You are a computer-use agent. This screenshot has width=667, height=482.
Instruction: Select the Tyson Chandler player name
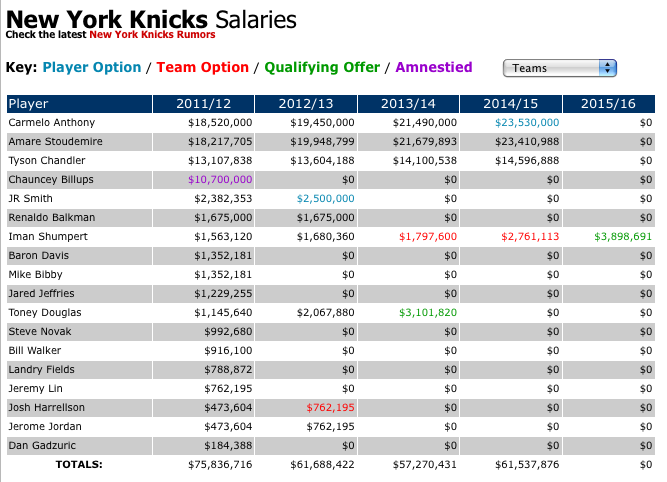[47, 160]
